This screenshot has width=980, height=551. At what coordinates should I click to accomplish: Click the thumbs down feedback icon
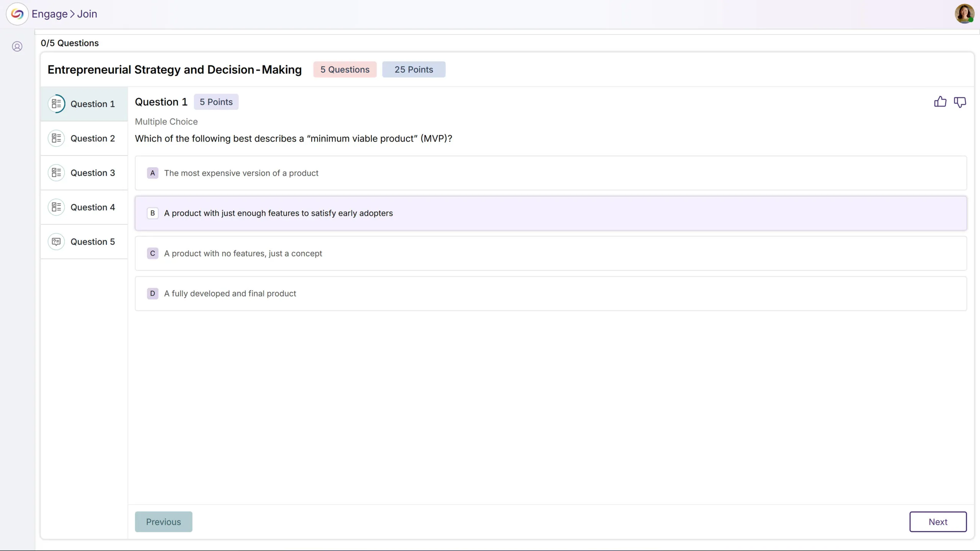tap(960, 102)
